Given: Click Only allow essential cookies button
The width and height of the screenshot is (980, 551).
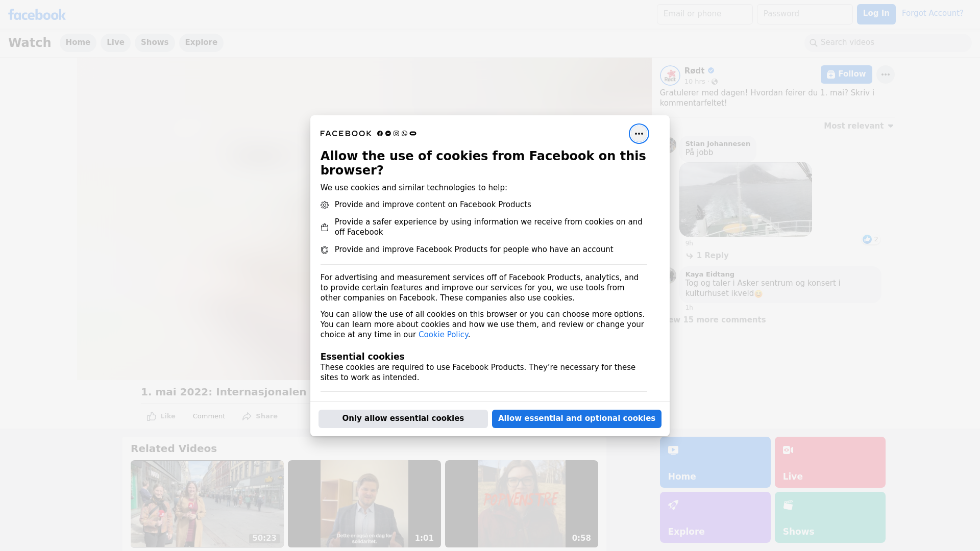Looking at the screenshot, I should tap(403, 418).
